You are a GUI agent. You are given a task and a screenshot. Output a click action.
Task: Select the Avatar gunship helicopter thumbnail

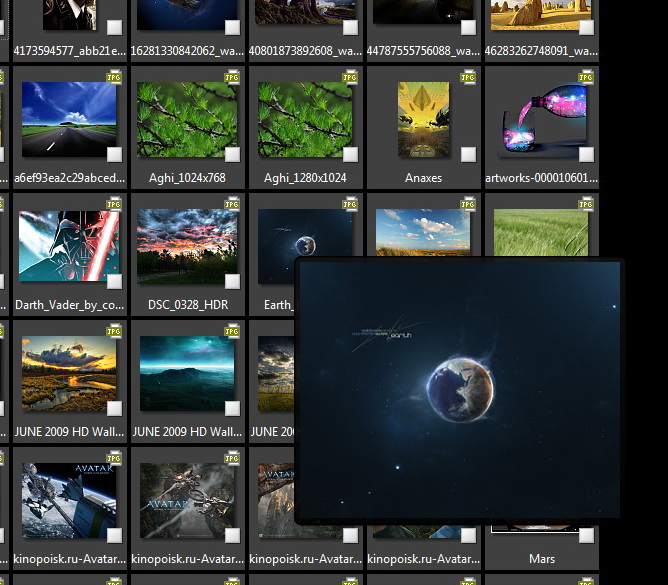187,500
